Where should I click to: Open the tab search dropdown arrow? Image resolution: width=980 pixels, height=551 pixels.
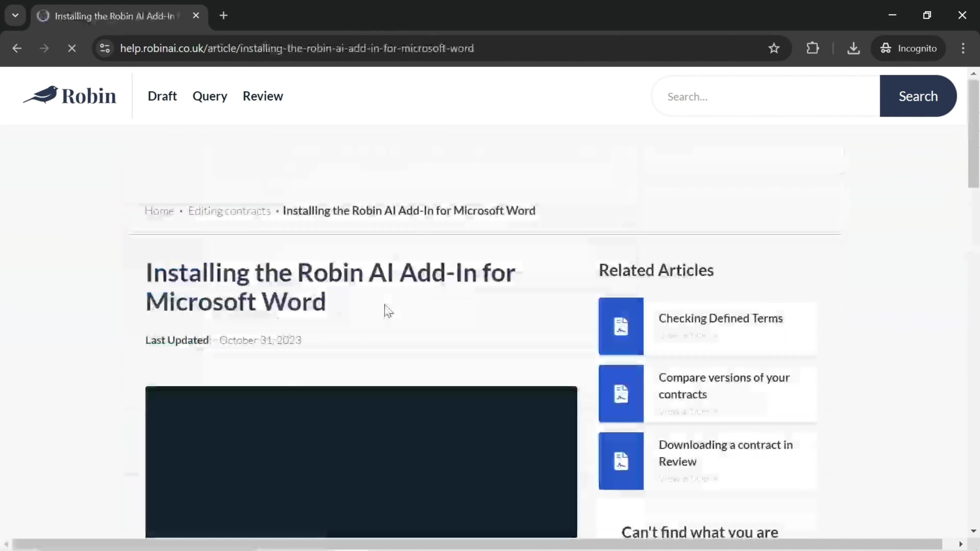(15, 16)
